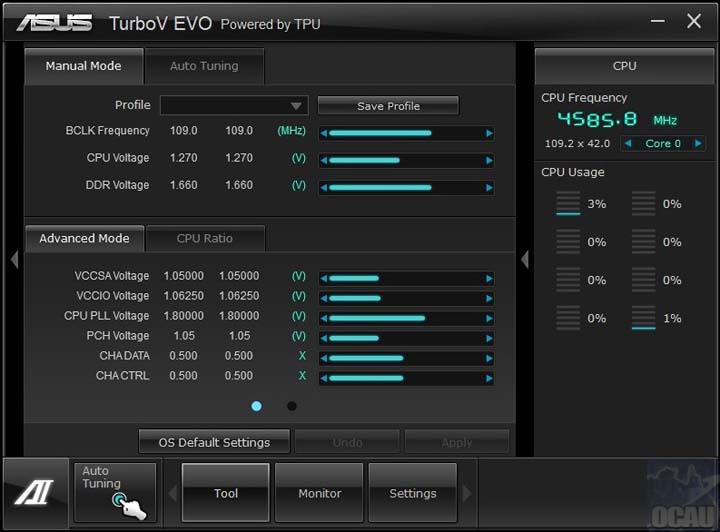Raise PCH Voltage using right arrow

click(489, 338)
